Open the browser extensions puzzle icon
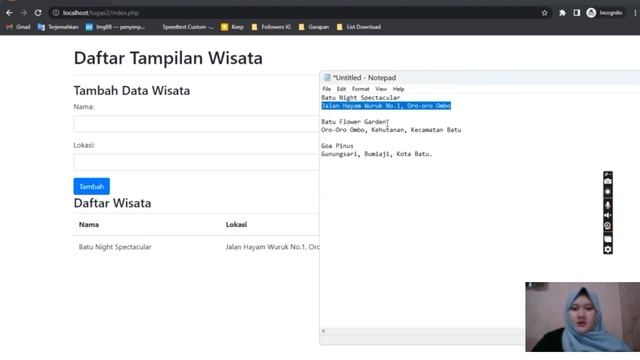 click(562, 13)
